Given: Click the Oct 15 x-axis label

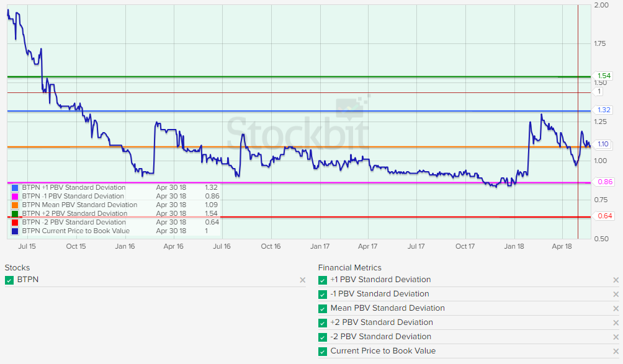Looking at the screenshot, I should [76, 247].
